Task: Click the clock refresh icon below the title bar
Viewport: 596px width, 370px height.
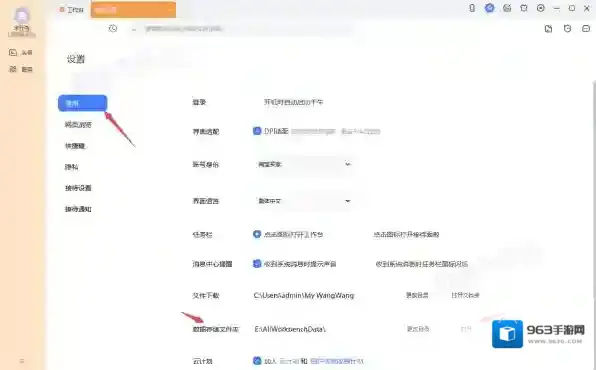Action: (567, 29)
